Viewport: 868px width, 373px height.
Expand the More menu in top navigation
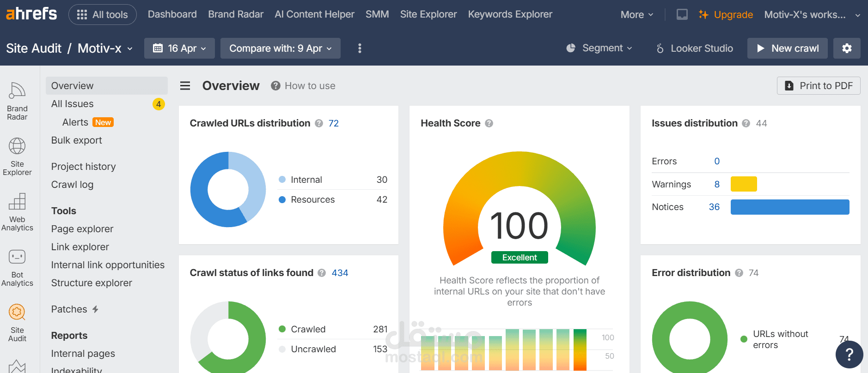click(x=637, y=14)
